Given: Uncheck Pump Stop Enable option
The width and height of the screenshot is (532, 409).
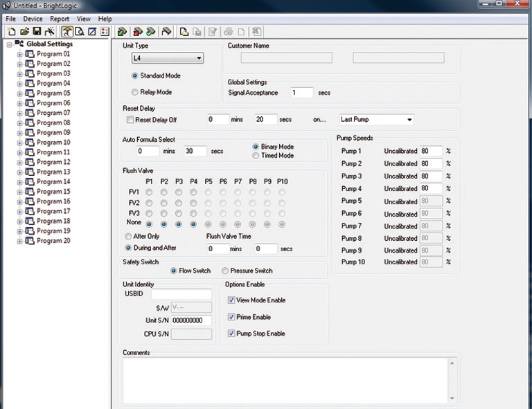Looking at the screenshot, I should point(231,334).
